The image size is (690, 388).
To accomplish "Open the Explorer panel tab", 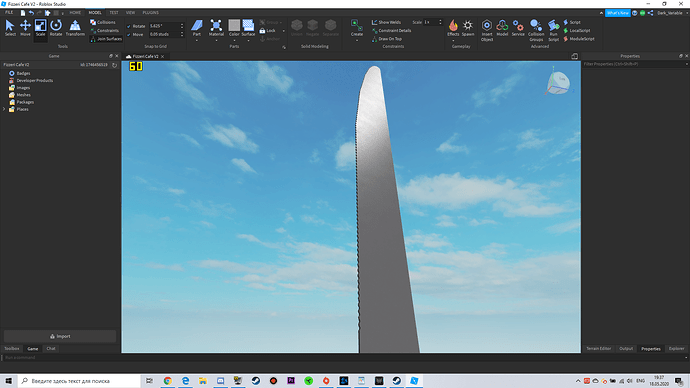I will coord(676,348).
